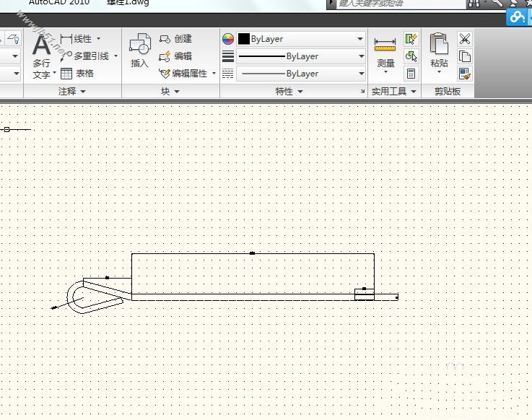Click the lineweight icon in Properties
The image size is (532, 420).
228,56
